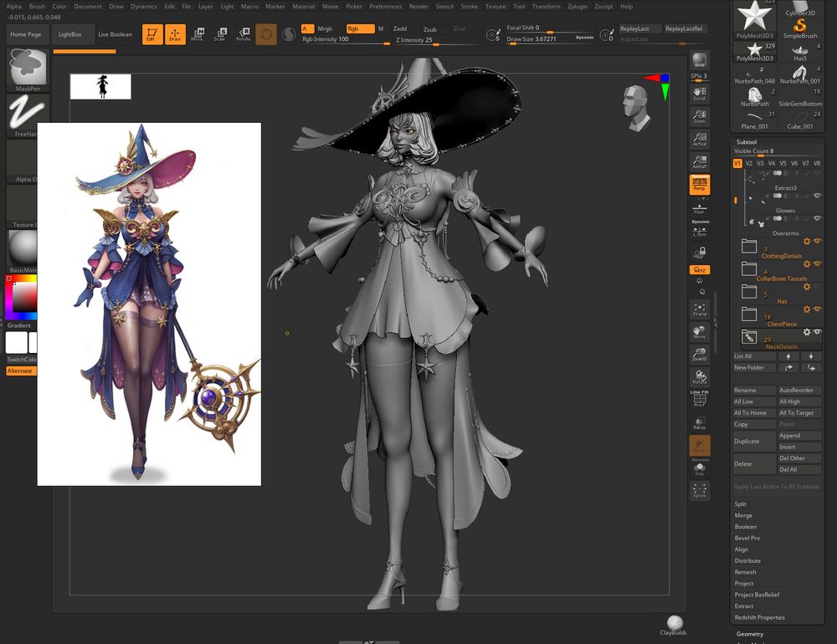837x644 pixels.
Task: Click the Append button
Action: pos(799,436)
